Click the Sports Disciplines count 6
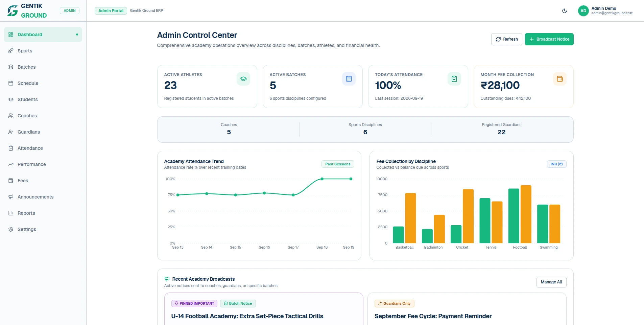This screenshot has height=325, width=644. [x=365, y=132]
